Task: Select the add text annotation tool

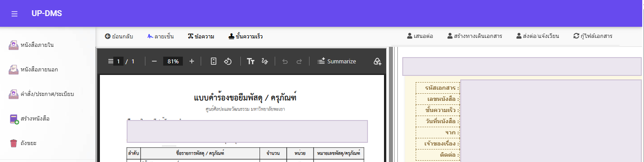Action: 251,61
